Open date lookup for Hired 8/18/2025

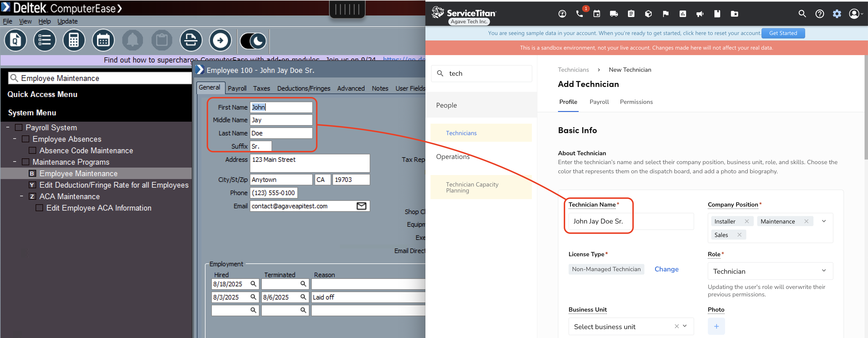pyautogui.click(x=253, y=284)
